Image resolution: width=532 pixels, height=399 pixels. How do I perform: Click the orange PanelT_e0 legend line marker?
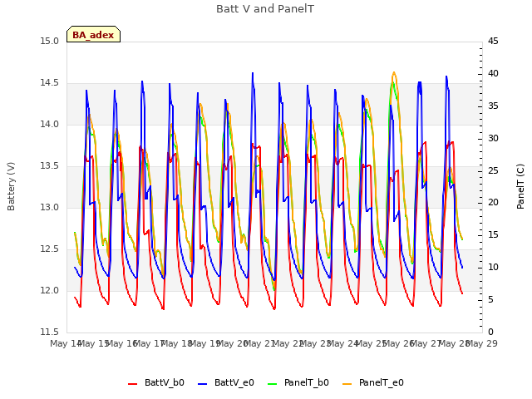(x=347, y=384)
